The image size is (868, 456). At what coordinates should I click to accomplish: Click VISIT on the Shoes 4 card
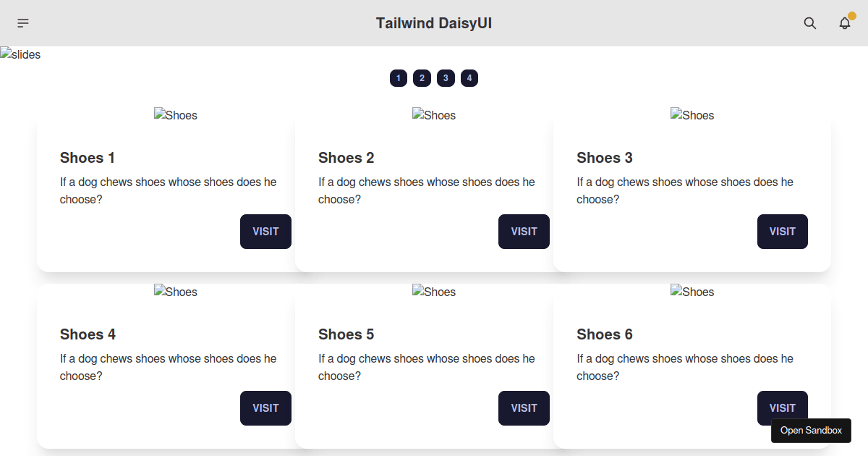point(265,408)
